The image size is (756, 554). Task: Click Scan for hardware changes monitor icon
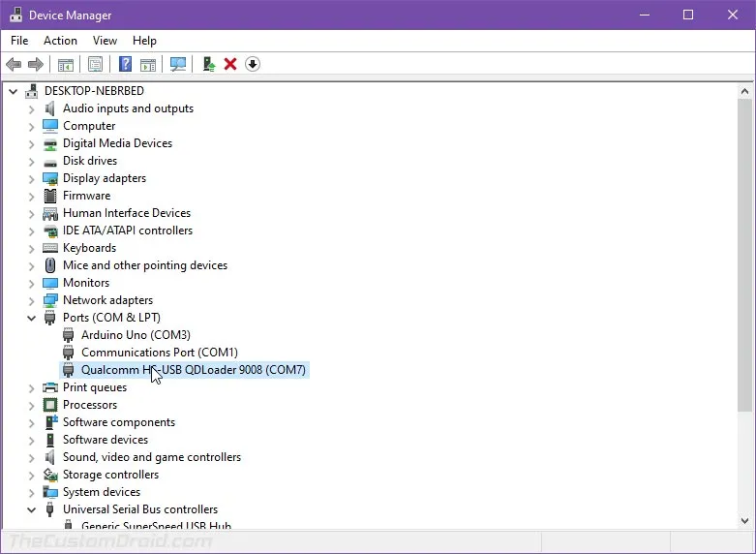tap(177, 65)
